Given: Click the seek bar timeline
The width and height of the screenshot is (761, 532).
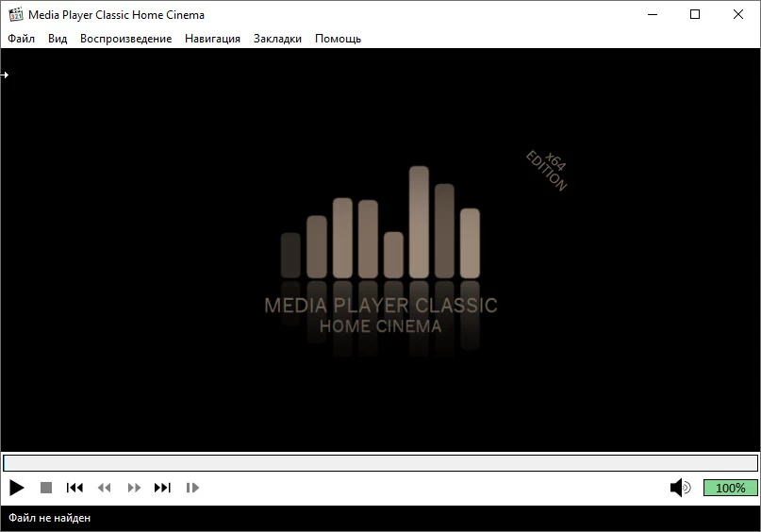Looking at the screenshot, I should pos(380,463).
